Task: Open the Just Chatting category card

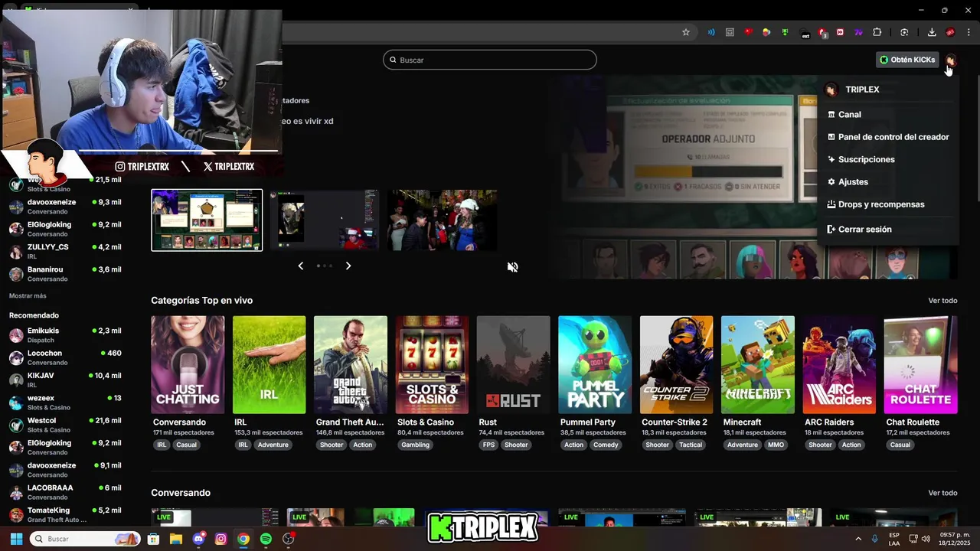Action: 188,365
